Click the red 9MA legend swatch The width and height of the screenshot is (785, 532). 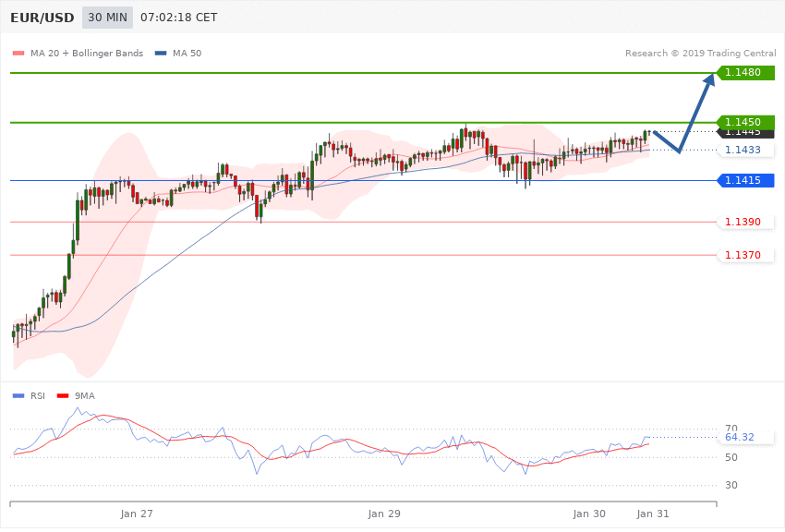[63, 396]
